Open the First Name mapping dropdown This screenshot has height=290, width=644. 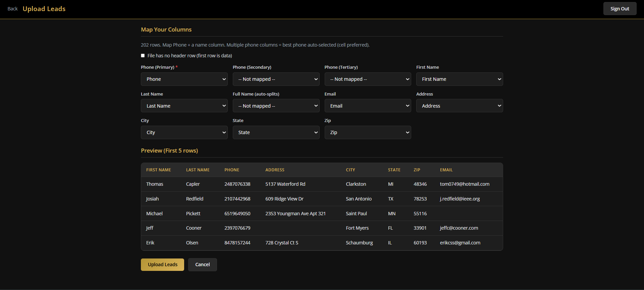pos(460,79)
